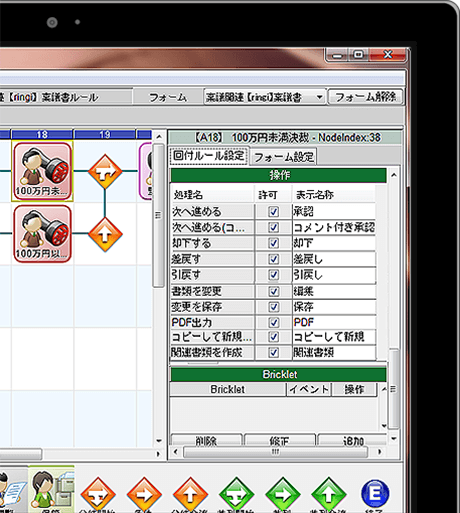Pick the green right-arrow diamond in the palette

[282, 494]
